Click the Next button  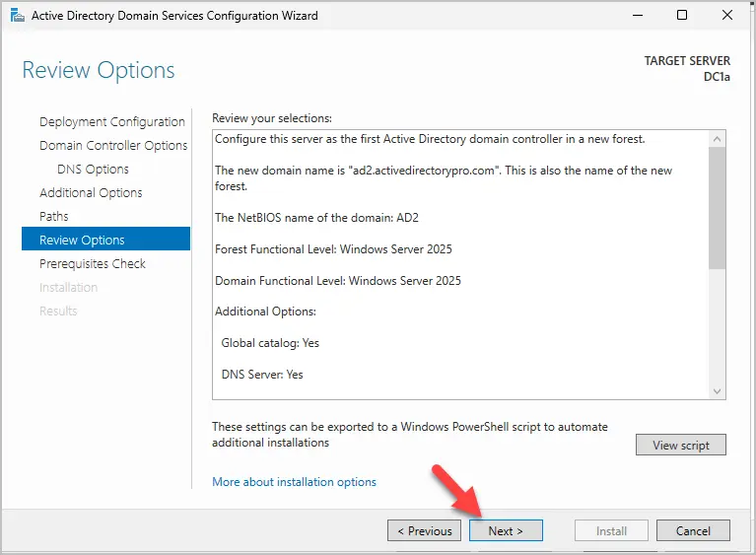506,530
